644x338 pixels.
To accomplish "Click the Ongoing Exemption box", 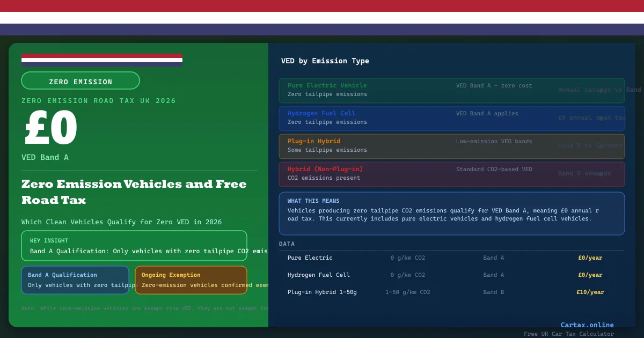I will pyautogui.click(x=191, y=280).
